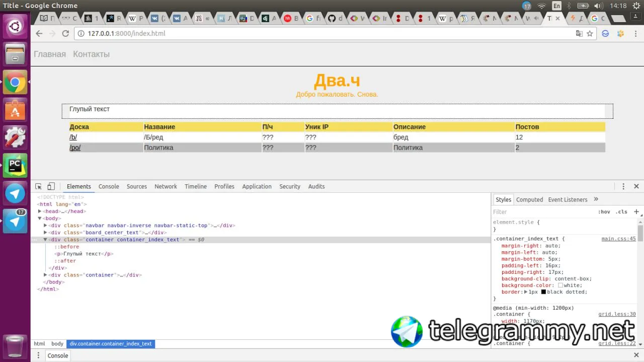
Task: Collapse the body element node
Action: (x=40, y=219)
